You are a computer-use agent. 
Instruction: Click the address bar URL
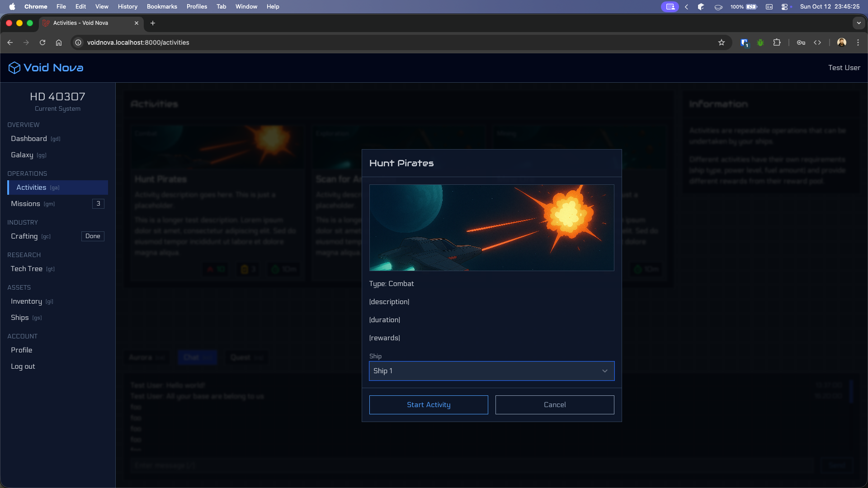(138, 42)
